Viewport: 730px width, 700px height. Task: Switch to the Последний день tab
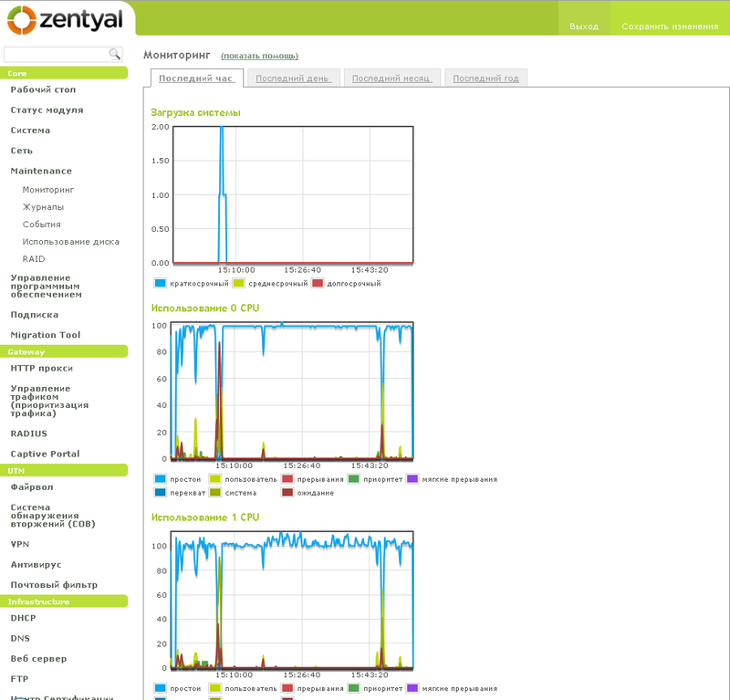292,78
